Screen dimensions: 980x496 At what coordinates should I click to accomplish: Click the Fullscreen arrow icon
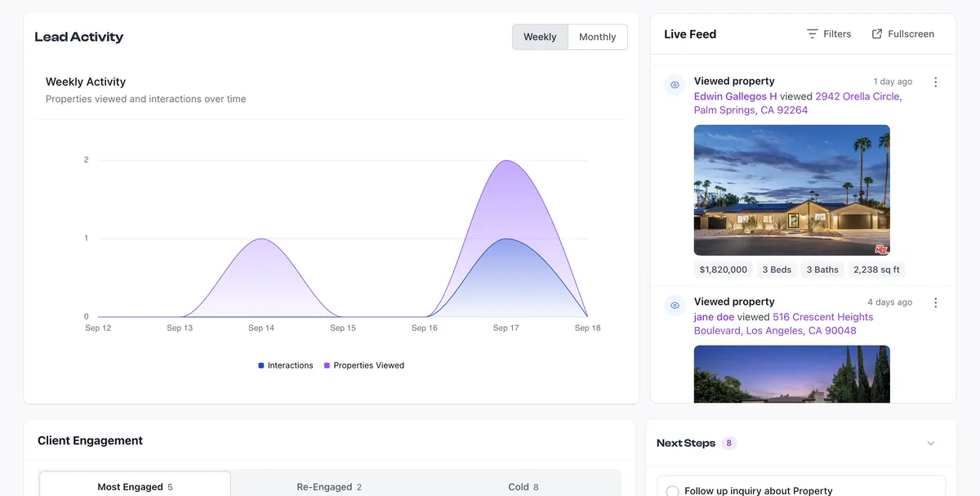click(x=877, y=34)
